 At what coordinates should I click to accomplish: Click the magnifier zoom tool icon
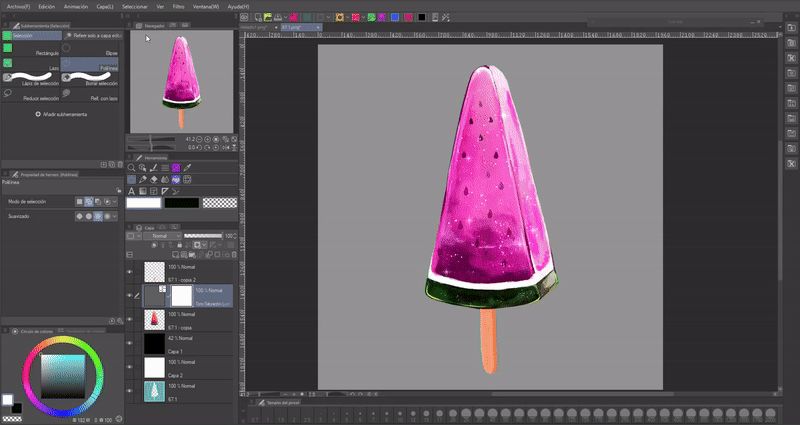click(132, 168)
